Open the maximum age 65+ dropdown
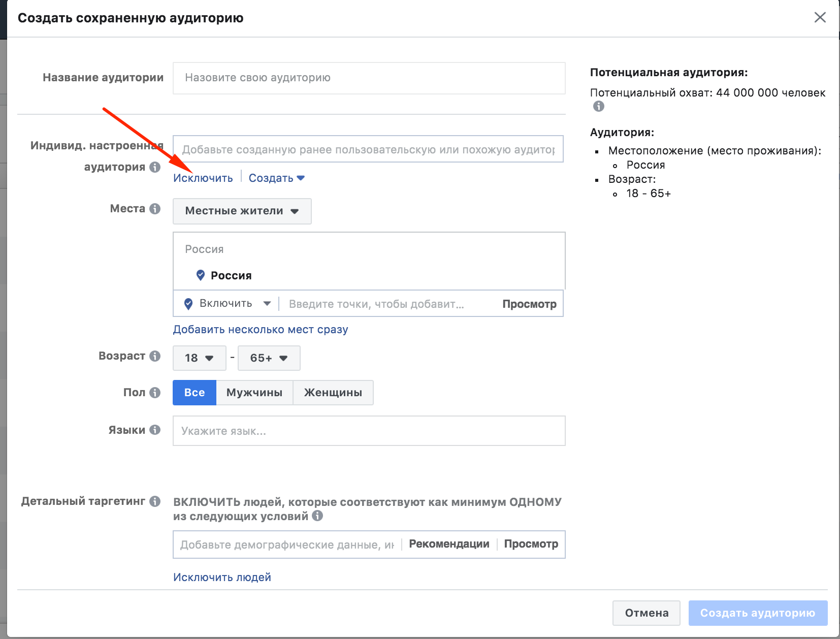The image size is (840, 639). 269,358
